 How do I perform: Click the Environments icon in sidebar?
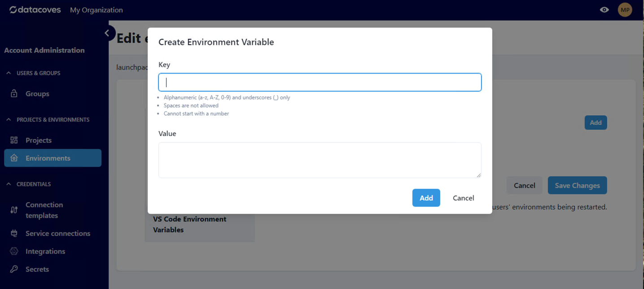14,158
